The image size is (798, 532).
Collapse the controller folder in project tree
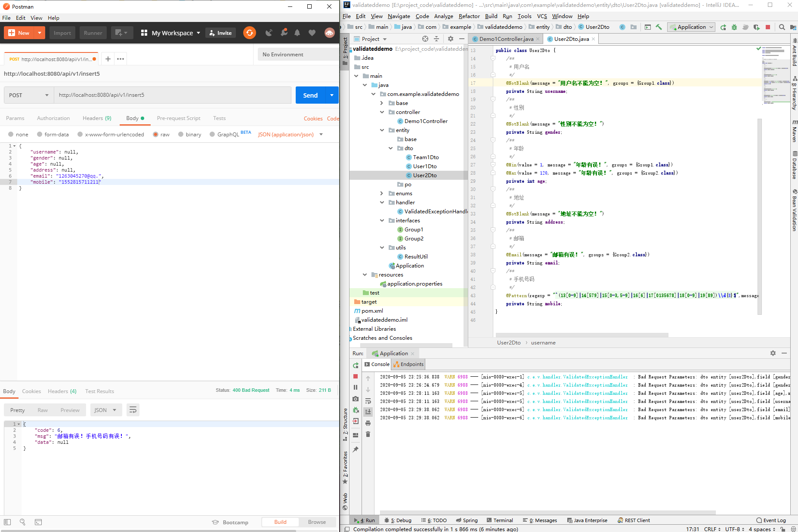click(x=382, y=112)
